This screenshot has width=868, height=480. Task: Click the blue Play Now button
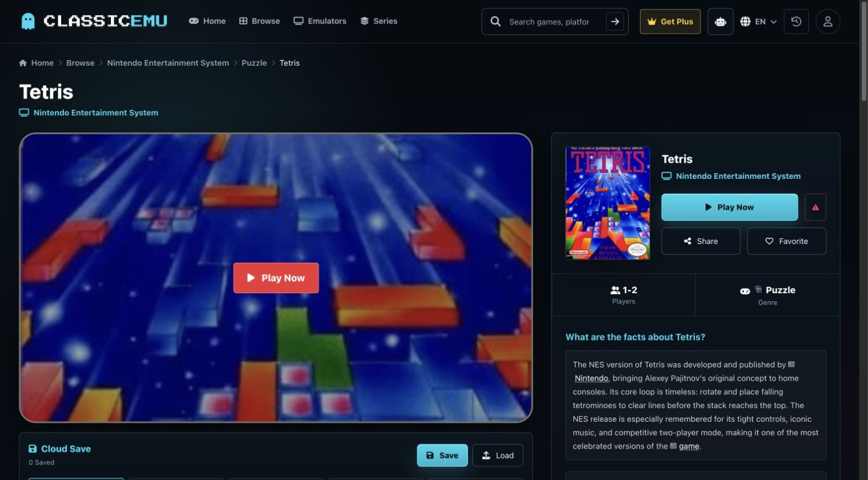(730, 207)
